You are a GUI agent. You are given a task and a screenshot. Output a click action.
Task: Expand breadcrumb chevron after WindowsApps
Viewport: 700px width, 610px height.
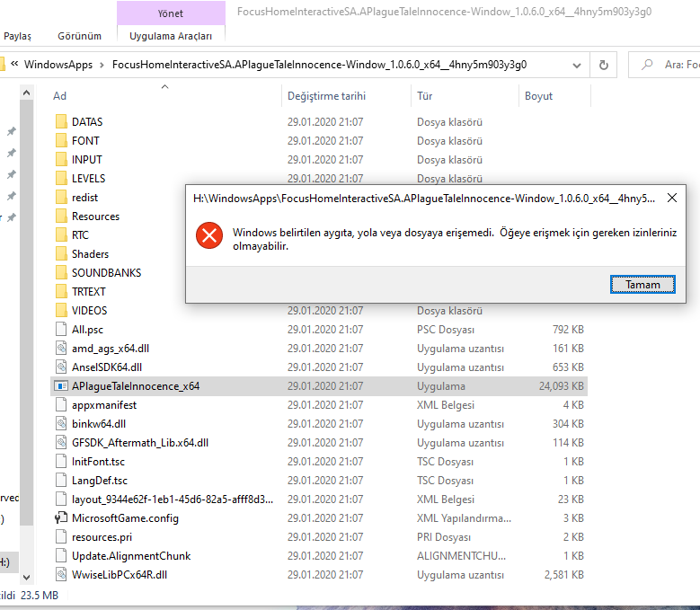102,66
